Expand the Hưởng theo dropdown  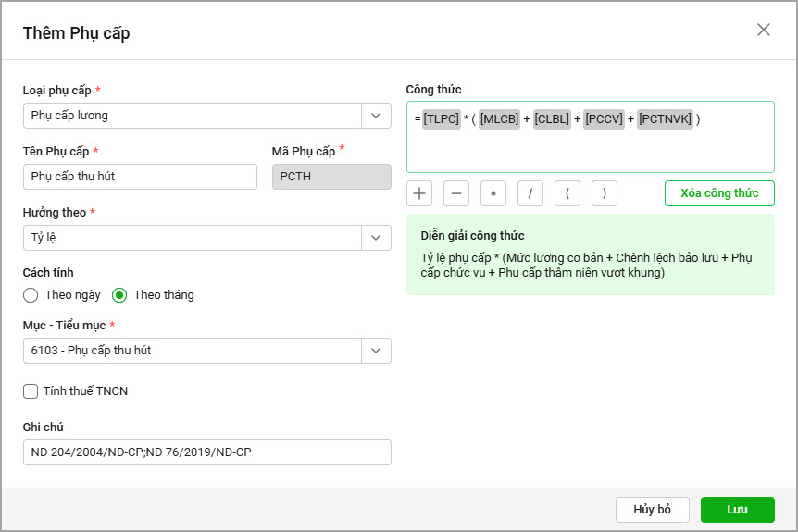point(376,238)
